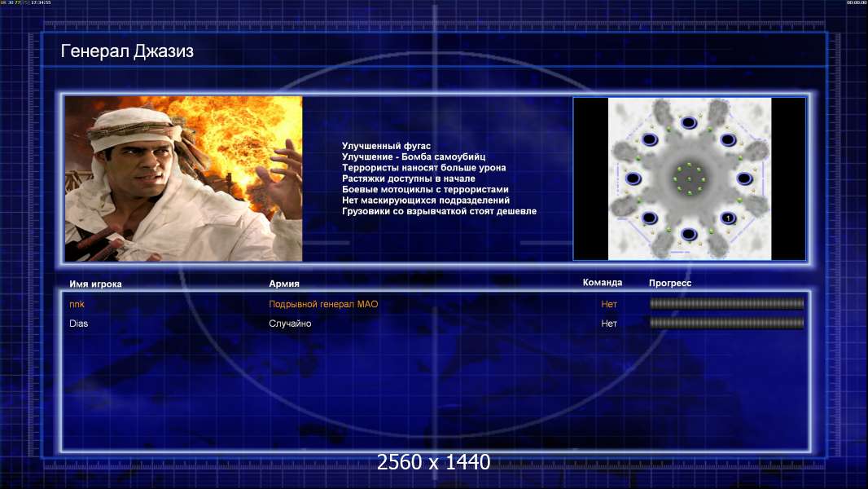This screenshot has height=489, width=868.
Task: Click the 'Армия' column header
Action: point(284,284)
